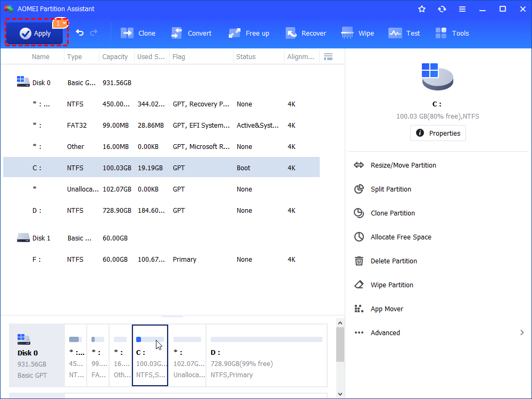The image size is (532, 399).
Task: Launch the Free up feature
Action: click(x=248, y=33)
